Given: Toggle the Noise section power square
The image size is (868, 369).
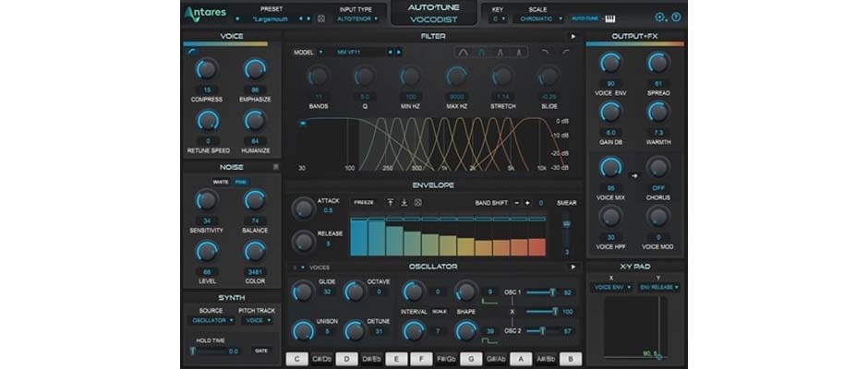Looking at the screenshot, I should (x=276, y=167).
